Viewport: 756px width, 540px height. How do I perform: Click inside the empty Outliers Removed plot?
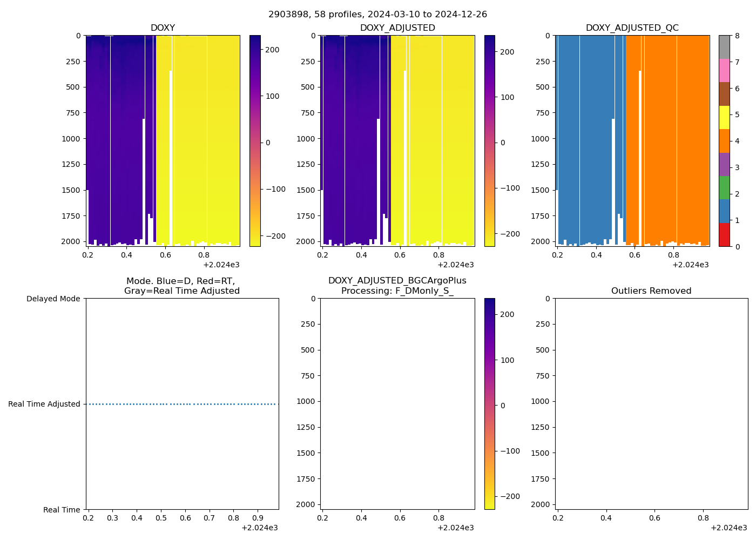[651, 403]
